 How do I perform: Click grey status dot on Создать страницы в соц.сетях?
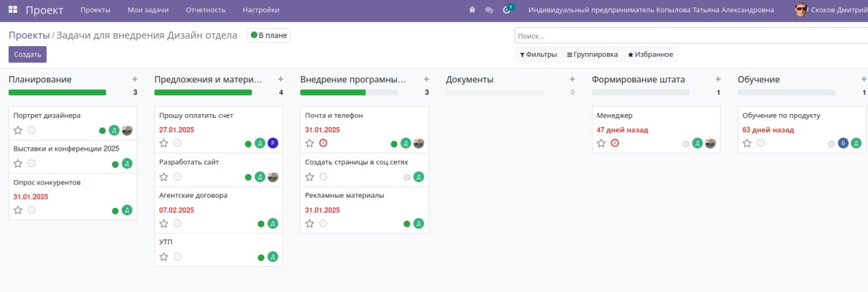(x=407, y=177)
